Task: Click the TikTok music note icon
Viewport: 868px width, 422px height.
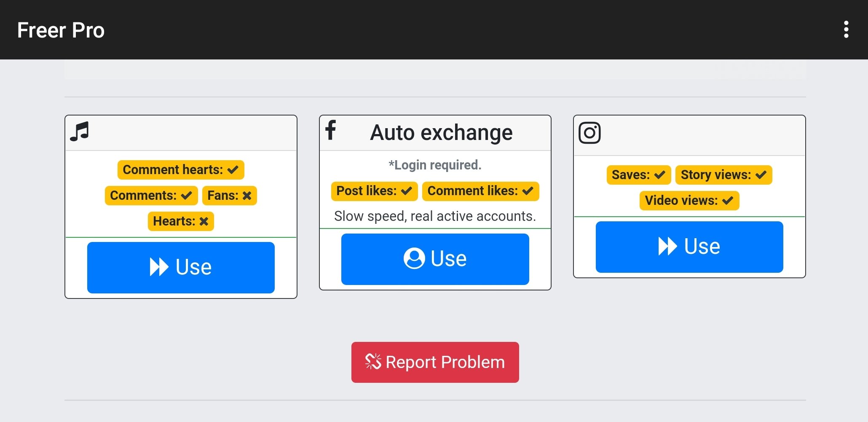Action: pyautogui.click(x=80, y=132)
